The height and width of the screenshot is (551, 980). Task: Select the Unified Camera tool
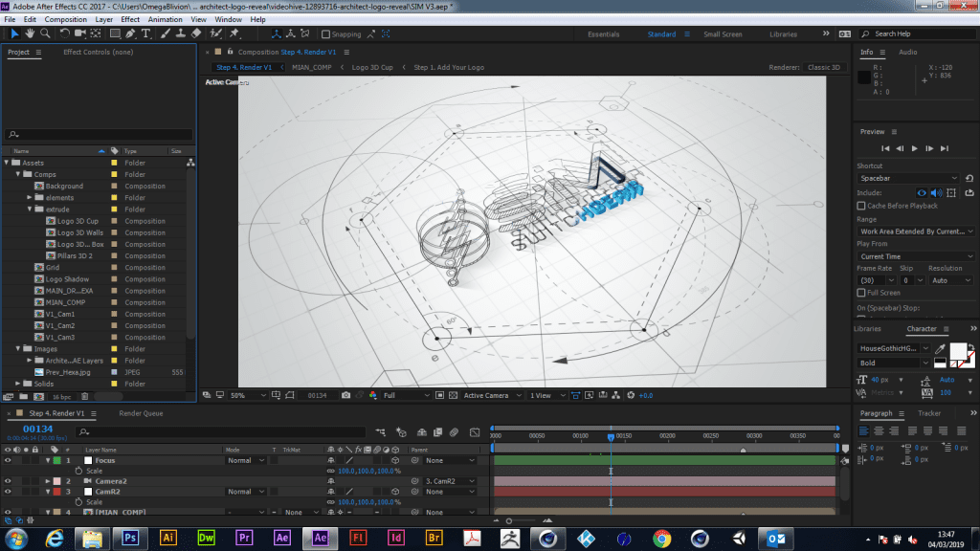(80, 33)
